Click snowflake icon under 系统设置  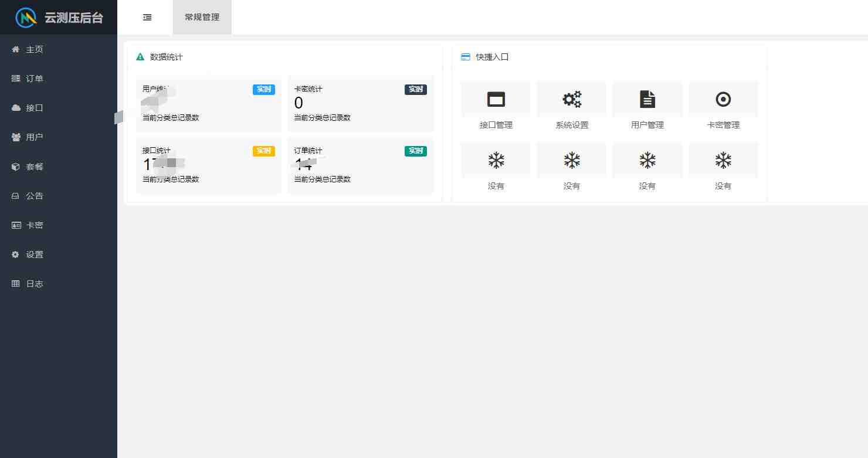(x=572, y=160)
